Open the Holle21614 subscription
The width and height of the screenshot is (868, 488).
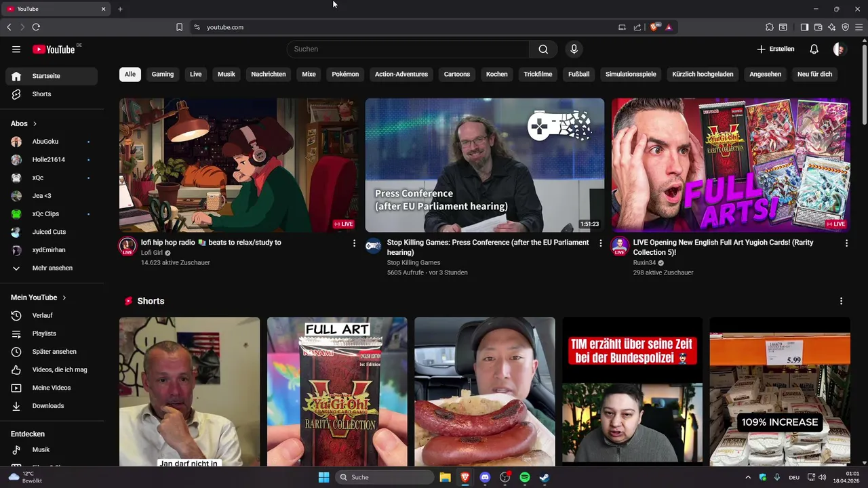pos(52,159)
